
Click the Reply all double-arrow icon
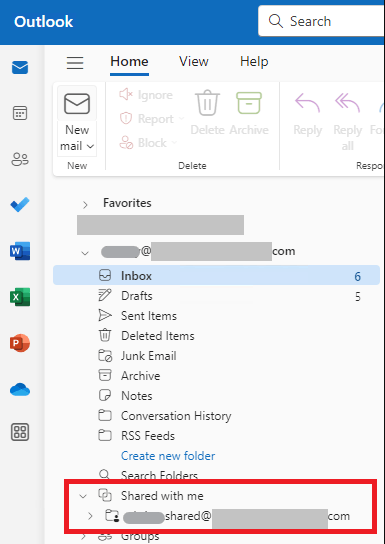pos(348,103)
